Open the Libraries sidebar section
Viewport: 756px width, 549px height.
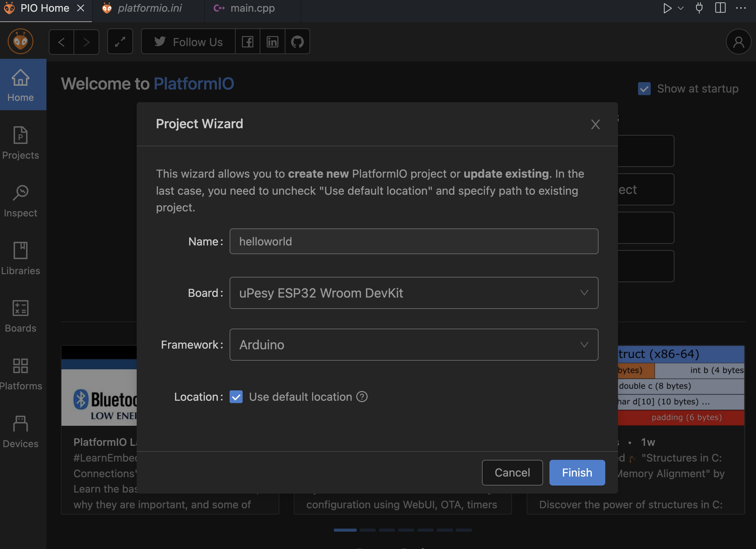[21, 258]
